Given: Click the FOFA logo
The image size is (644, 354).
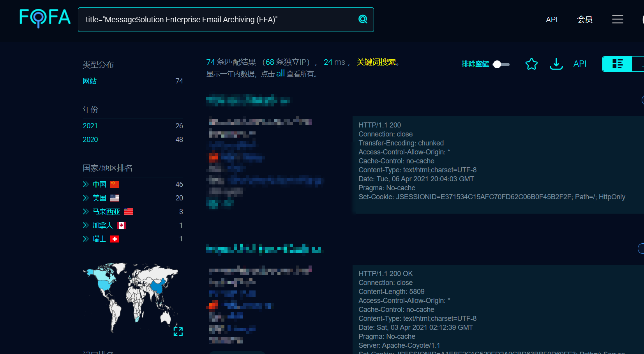Looking at the screenshot, I should pyautogui.click(x=45, y=18).
